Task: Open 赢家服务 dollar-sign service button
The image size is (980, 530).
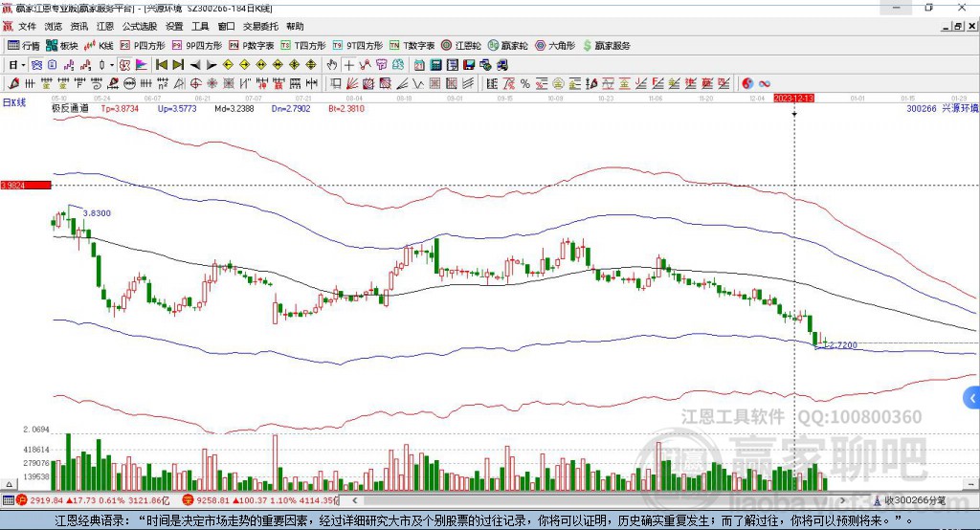Action: pyautogui.click(x=607, y=46)
